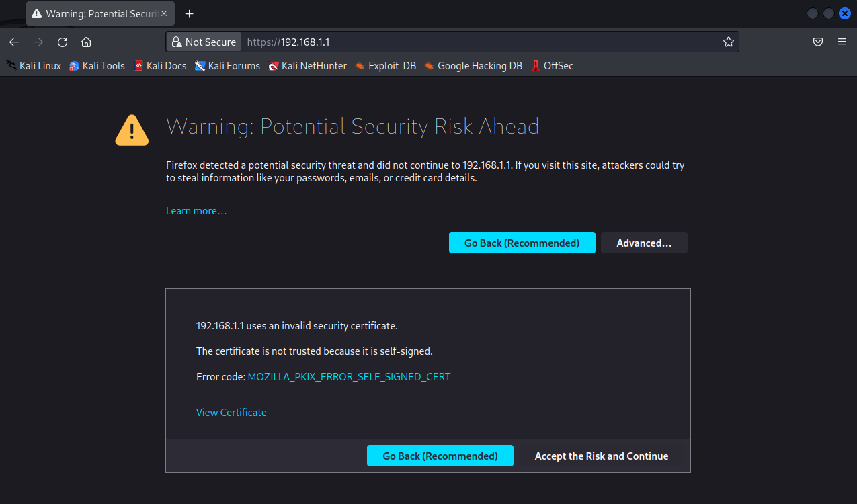Open the Kali Linux bookmark
This screenshot has height=504, width=857.
pyautogui.click(x=34, y=66)
